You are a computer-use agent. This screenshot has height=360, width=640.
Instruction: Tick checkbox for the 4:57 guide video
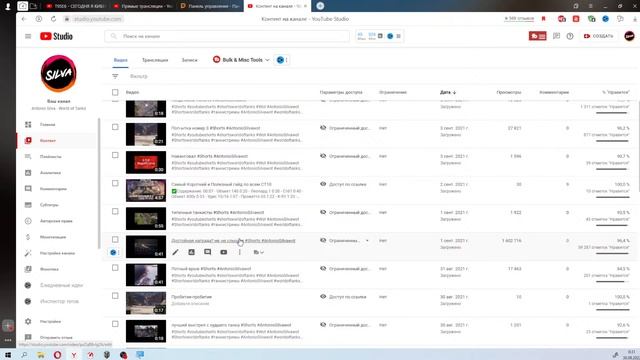click(x=115, y=184)
